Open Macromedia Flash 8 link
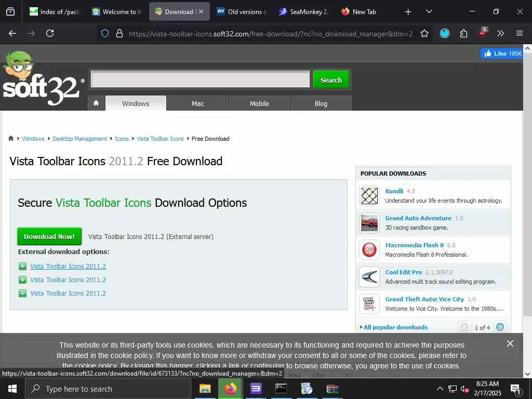The image size is (532, 399). click(414, 245)
